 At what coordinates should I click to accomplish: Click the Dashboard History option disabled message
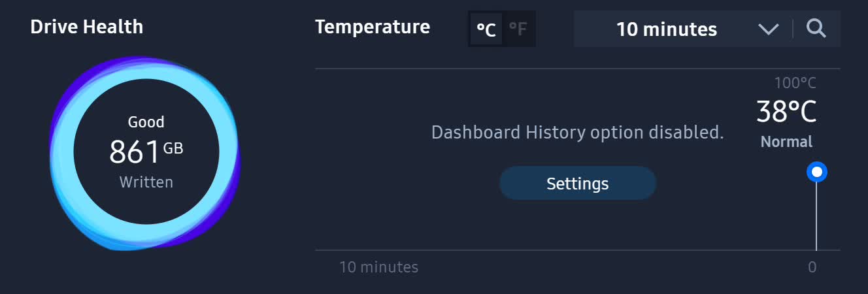click(x=577, y=133)
